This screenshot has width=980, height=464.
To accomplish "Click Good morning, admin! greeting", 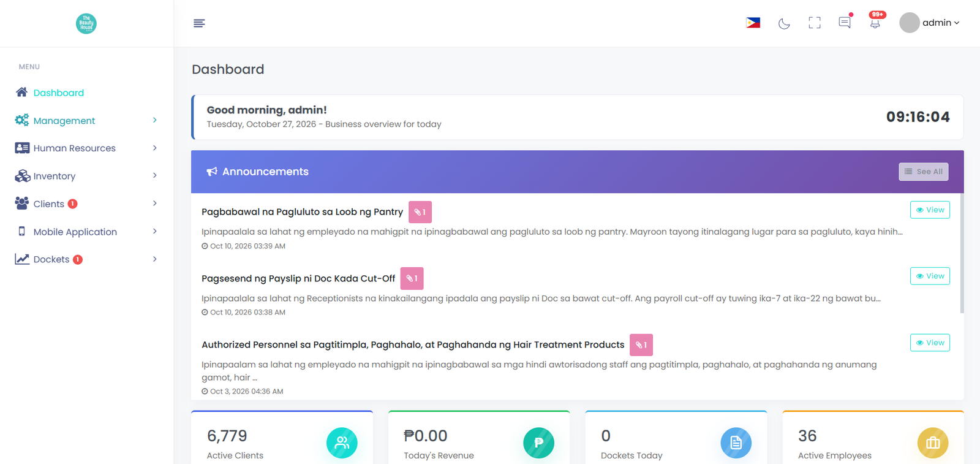I will click(x=266, y=110).
